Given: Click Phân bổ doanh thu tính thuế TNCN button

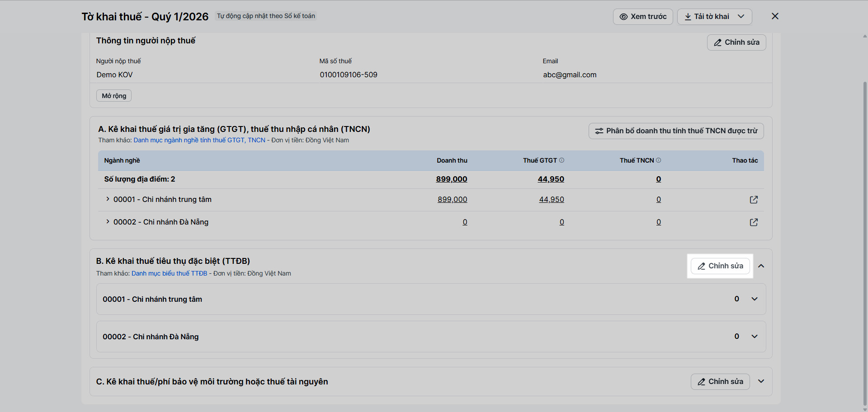Looking at the screenshot, I should (676, 131).
